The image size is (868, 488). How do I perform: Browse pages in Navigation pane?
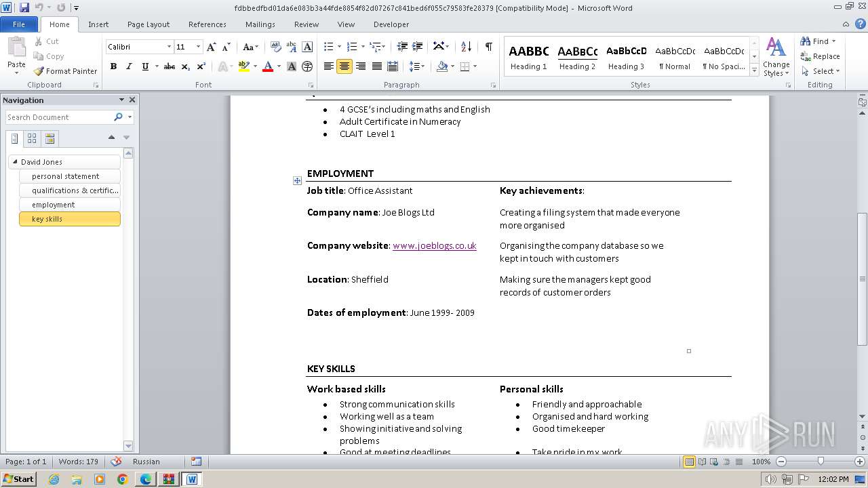pos(32,138)
